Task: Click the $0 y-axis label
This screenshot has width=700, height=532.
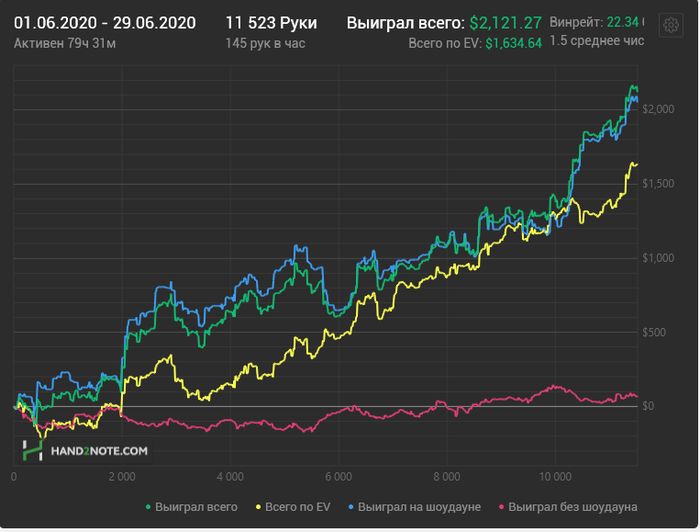Action: tap(648, 406)
